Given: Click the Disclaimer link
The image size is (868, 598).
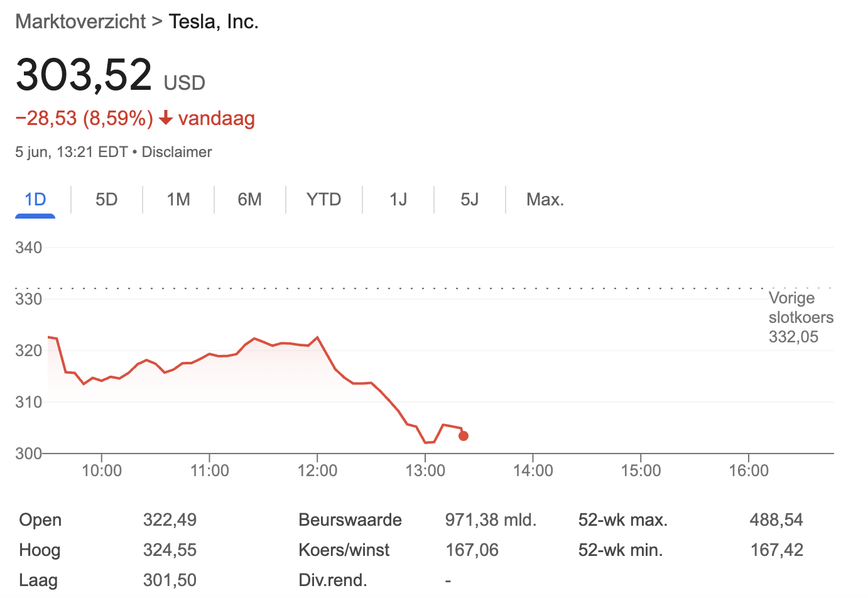Looking at the screenshot, I should pyautogui.click(x=176, y=152).
